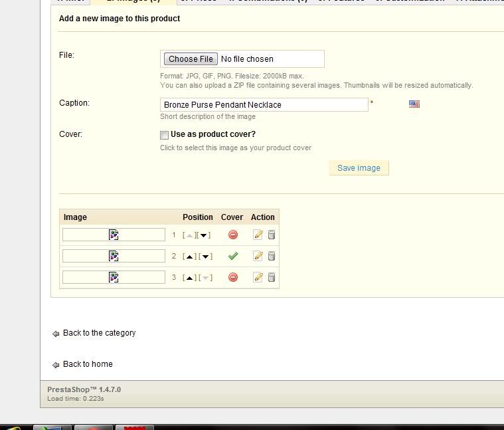
Task: Delete the image in row 3
Action: (x=272, y=277)
